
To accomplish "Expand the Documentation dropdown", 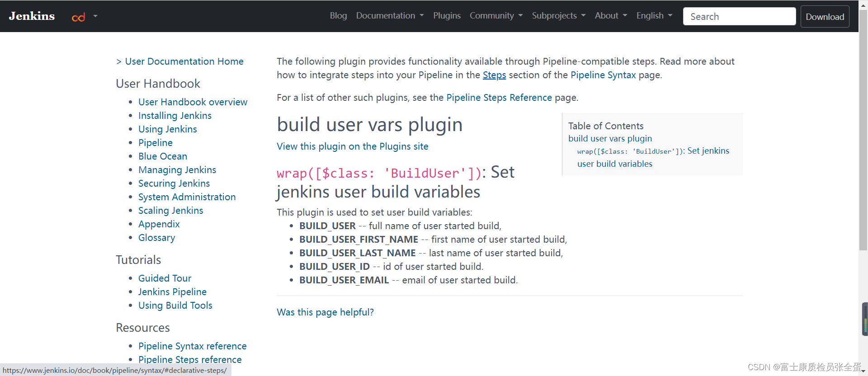I will point(390,16).
